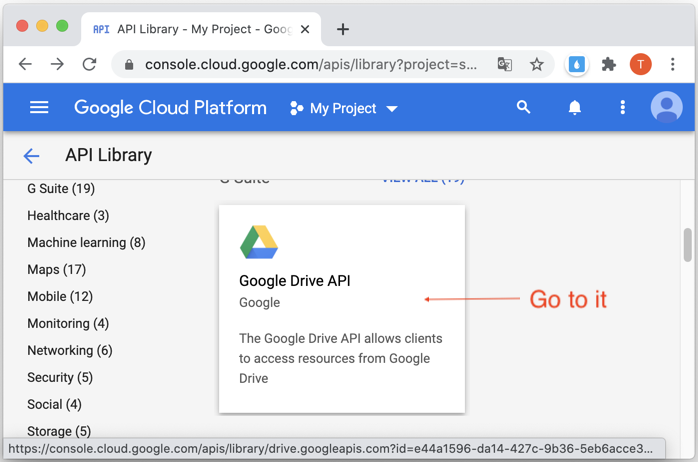This screenshot has height=462, width=698.
Task: Filter by Healthcare (3) category
Action: [x=68, y=216]
